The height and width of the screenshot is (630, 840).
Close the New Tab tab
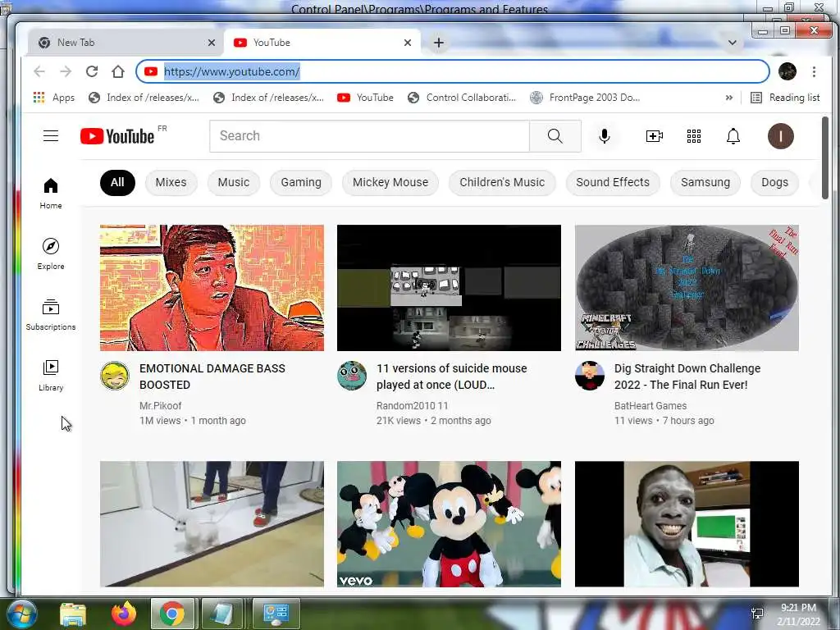[x=212, y=43]
